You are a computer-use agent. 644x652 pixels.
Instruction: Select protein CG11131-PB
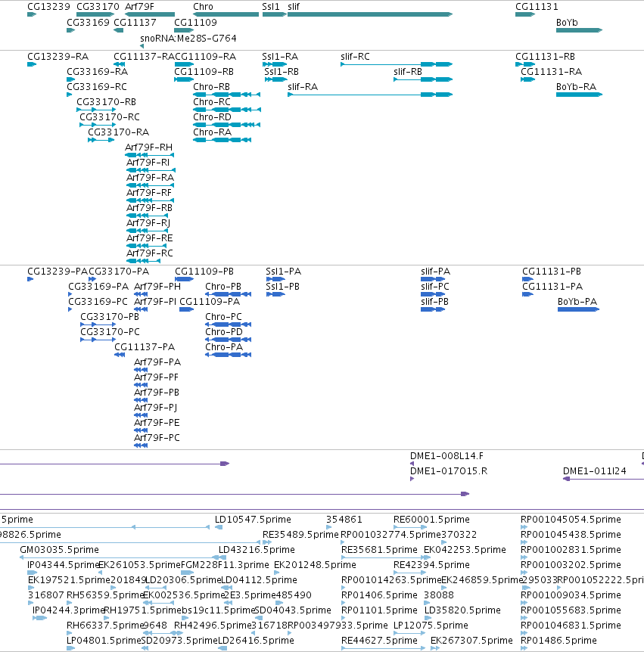pos(528,279)
